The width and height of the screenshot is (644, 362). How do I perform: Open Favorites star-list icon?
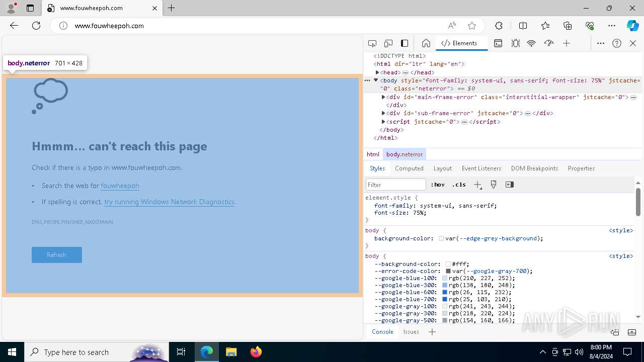pos(545,26)
